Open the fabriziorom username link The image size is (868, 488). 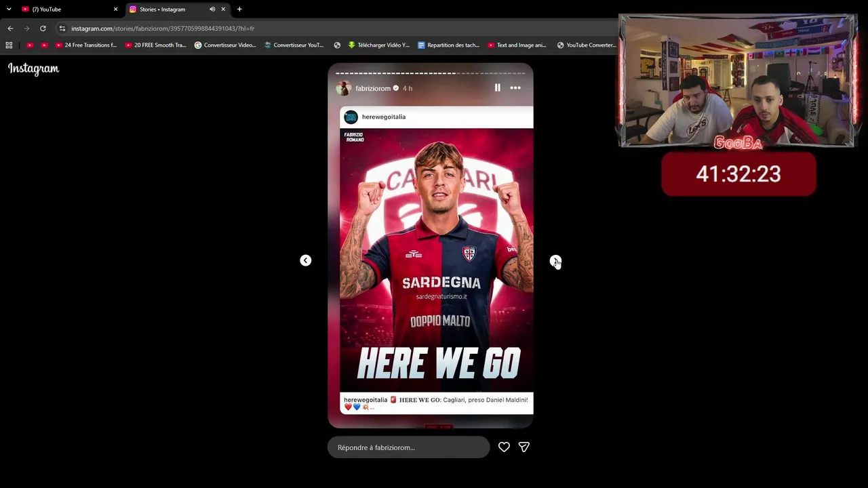[373, 88]
